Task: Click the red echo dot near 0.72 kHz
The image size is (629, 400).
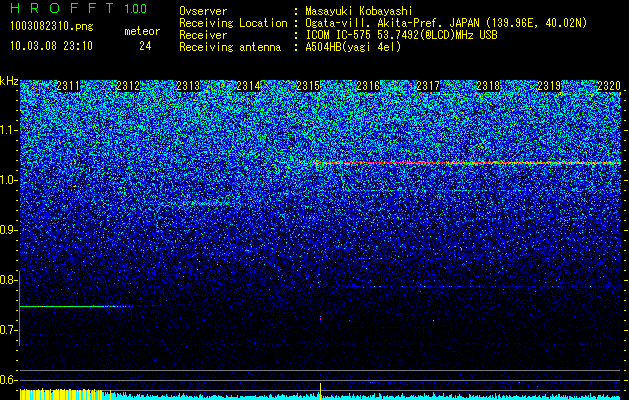Action: 321,319
